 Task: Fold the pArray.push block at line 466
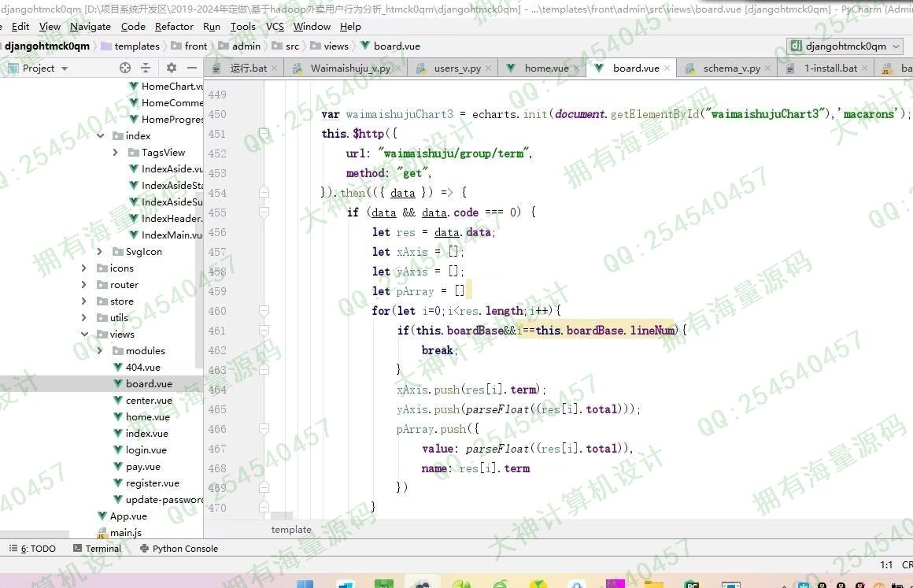click(264, 429)
